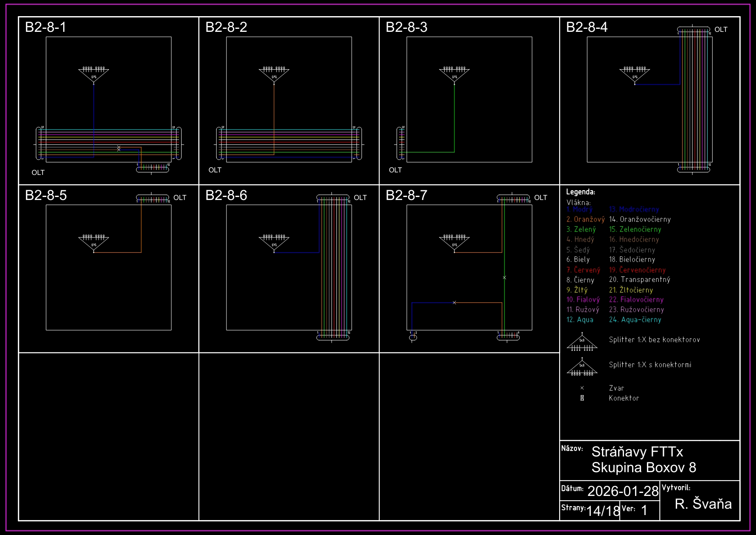
Task: Click the page number 14/18 field
Action: tap(603, 510)
